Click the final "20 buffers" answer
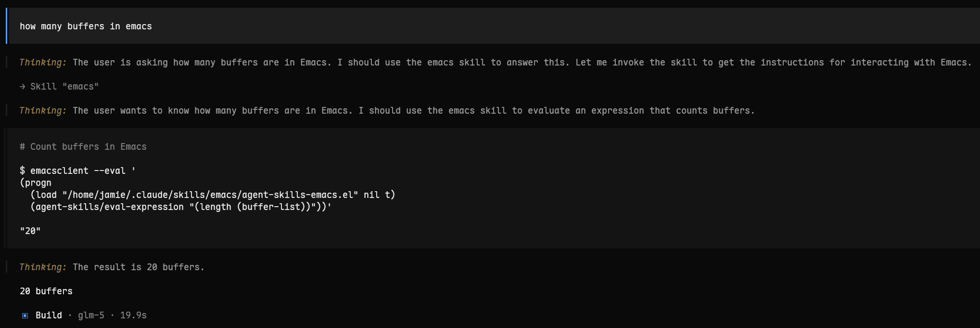 pyautogui.click(x=46, y=291)
